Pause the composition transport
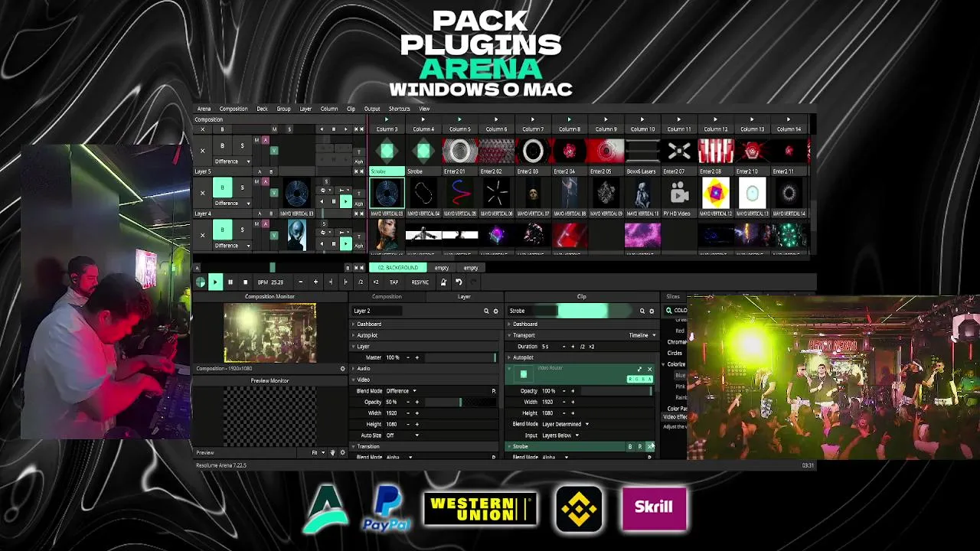Screen dimensions: 980x551 (230, 282)
